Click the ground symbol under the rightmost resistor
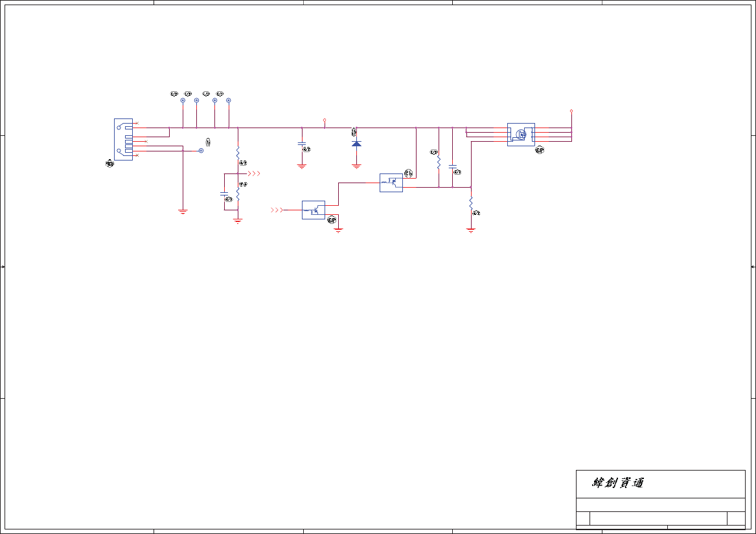The width and height of the screenshot is (756, 534). [471, 230]
